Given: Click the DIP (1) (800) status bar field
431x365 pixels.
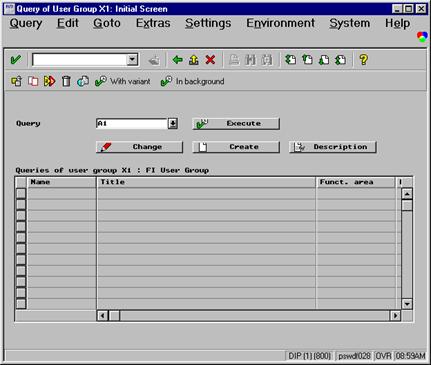Looking at the screenshot, I should point(309,356).
